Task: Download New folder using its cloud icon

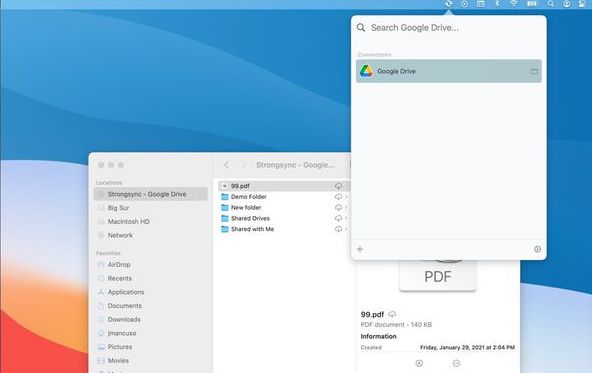Action: [x=338, y=208]
